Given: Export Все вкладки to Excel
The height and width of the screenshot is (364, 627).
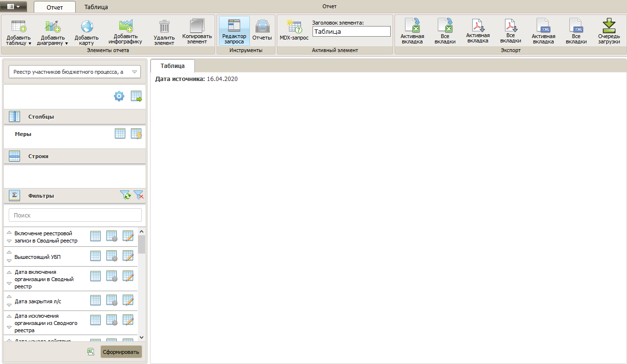Looking at the screenshot, I should point(445,31).
